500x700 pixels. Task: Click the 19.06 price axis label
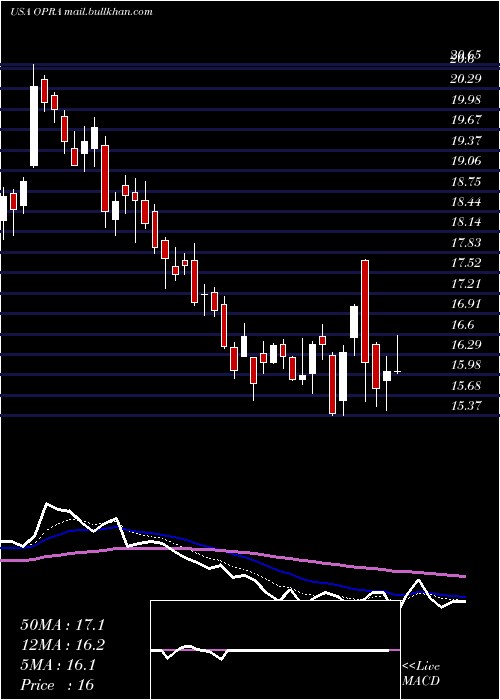[466, 161]
